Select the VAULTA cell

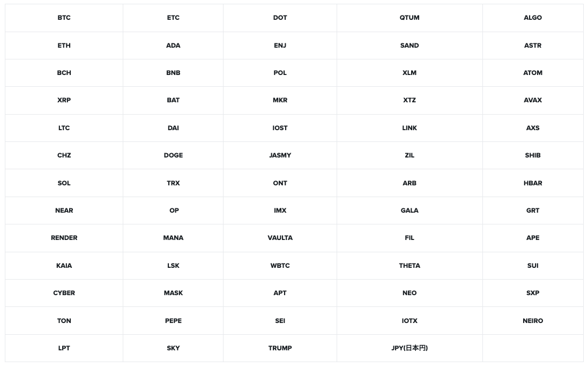280,238
